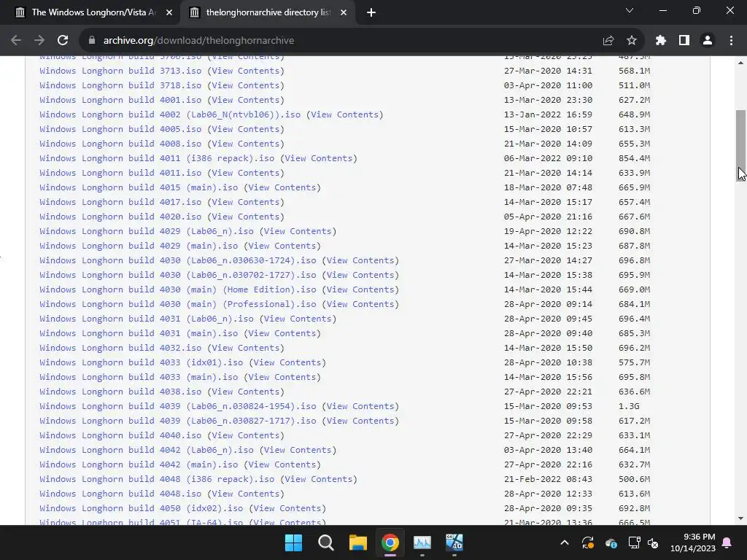Viewport: 747px width, 560px height.
Task: Download Windows Longhorn build 4001.iso
Action: pos(120,100)
